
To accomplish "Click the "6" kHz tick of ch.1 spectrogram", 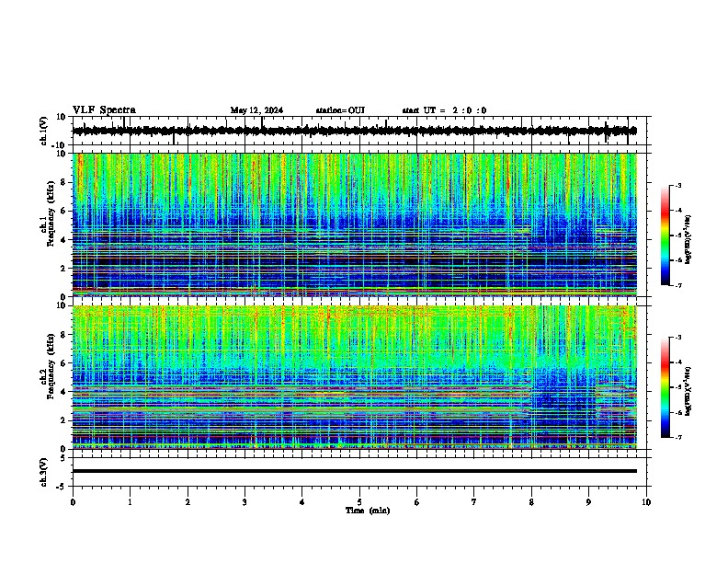I will pos(63,212).
